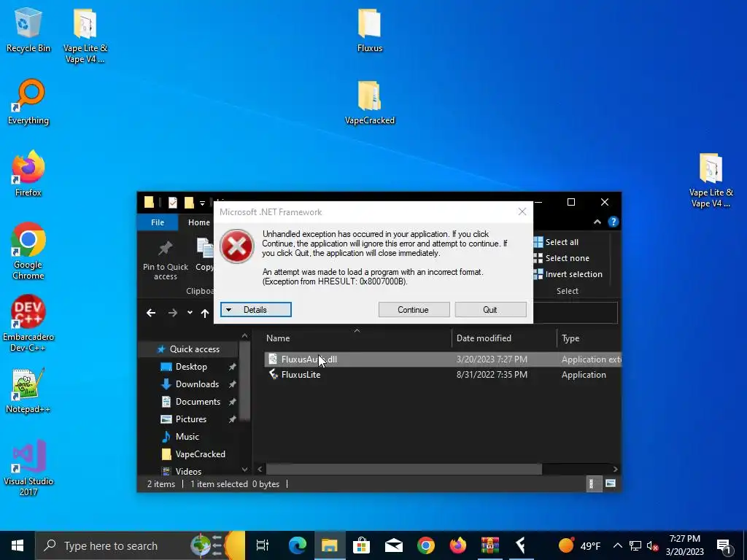Screen dimensions: 747x560
Task: Sort files by the Name column header
Action: click(356, 338)
